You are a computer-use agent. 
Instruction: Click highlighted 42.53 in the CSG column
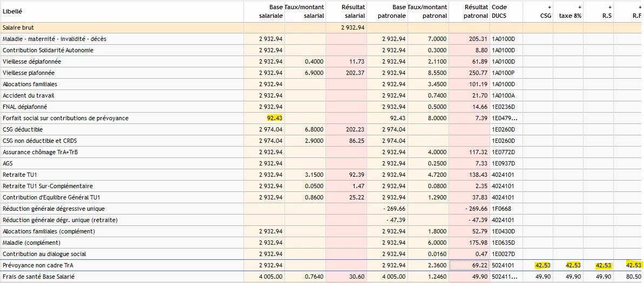543,265
